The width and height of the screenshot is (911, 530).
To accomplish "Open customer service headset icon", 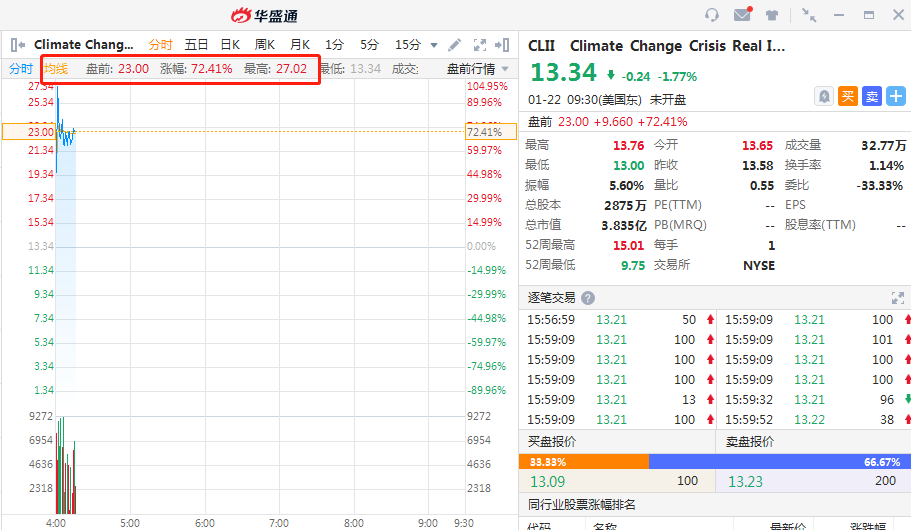I will pos(712,15).
